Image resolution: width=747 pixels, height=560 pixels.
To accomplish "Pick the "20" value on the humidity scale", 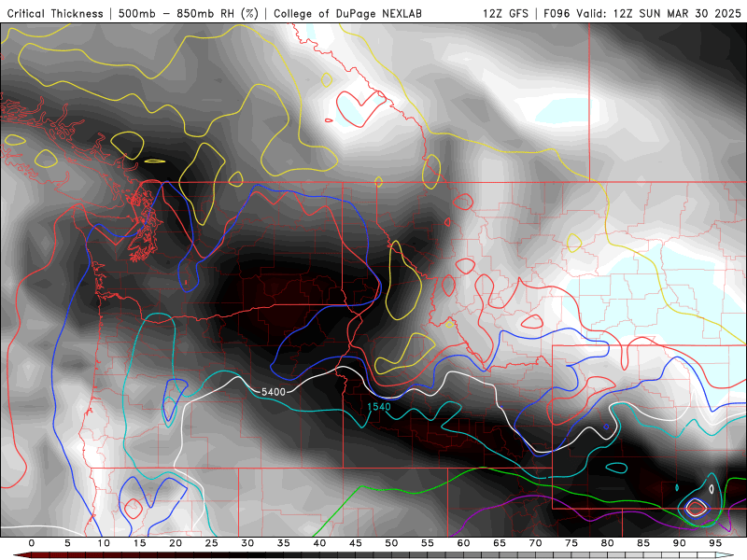I will pyautogui.click(x=176, y=543).
